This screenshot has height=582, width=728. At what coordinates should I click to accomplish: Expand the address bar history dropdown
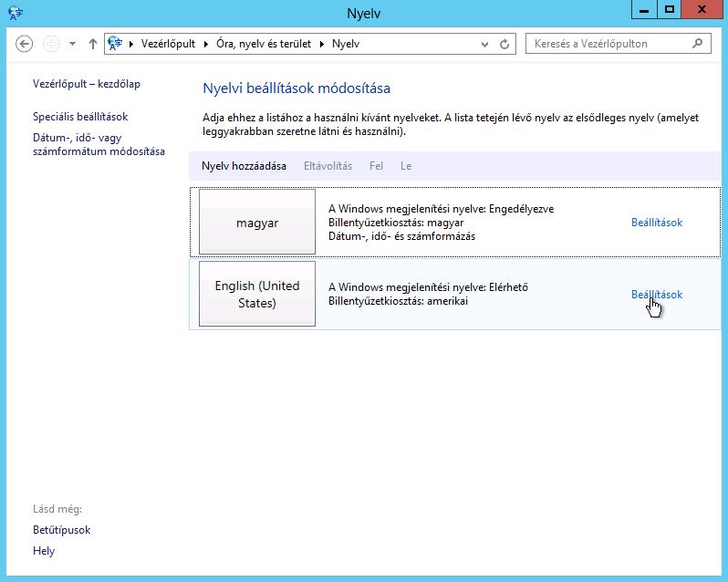pos(484,44)
